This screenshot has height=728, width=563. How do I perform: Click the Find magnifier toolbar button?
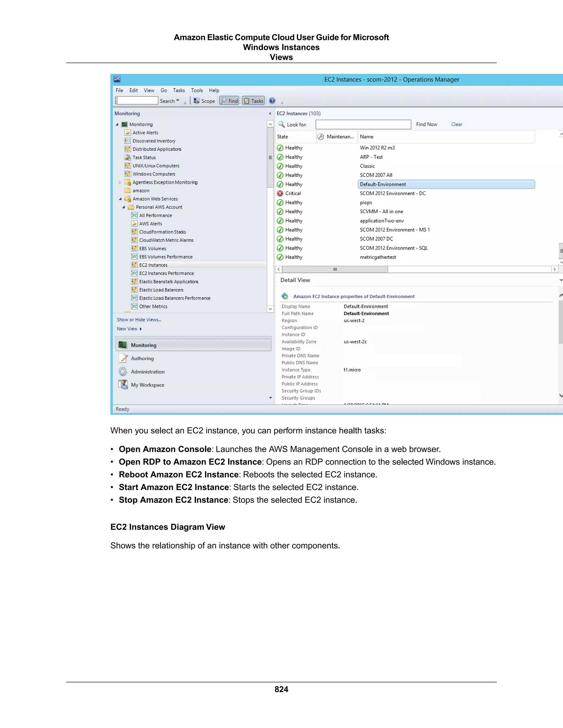[229, 101]
